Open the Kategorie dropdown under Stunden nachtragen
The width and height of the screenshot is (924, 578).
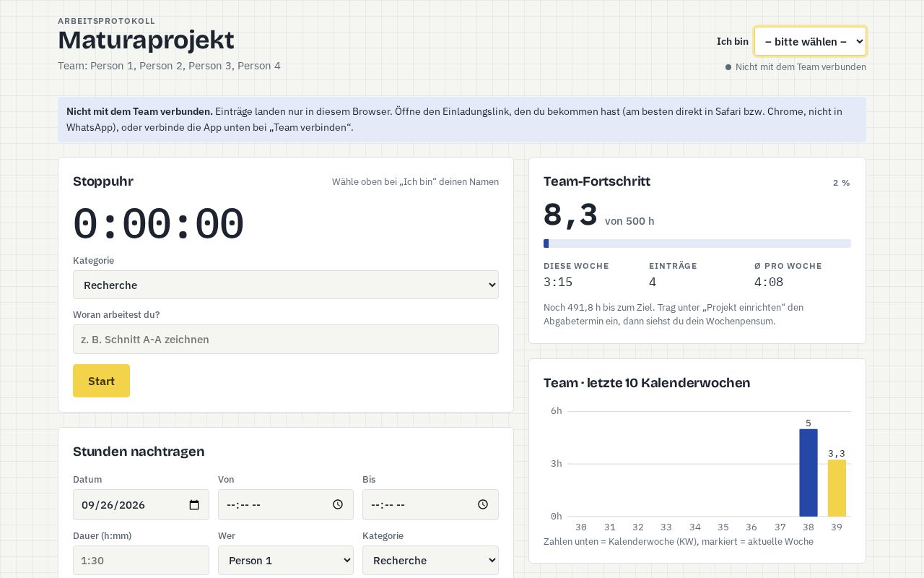coord(430,560)
